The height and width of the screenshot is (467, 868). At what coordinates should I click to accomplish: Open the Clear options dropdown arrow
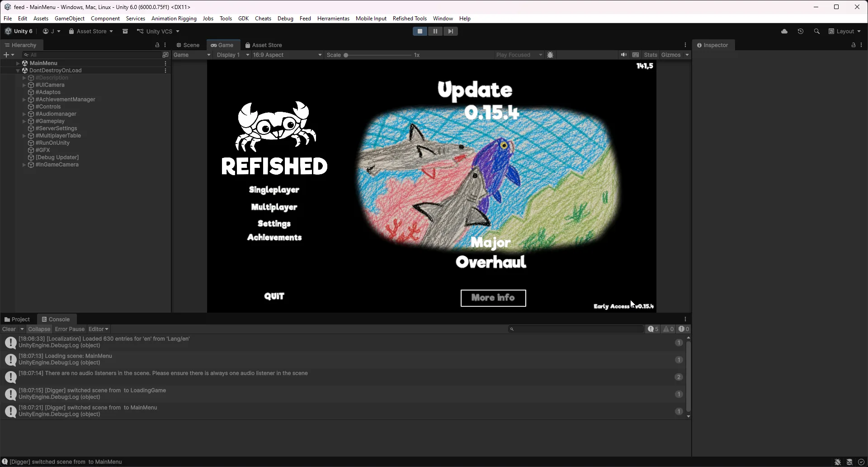pyautogui.click(x=22, y=329)
